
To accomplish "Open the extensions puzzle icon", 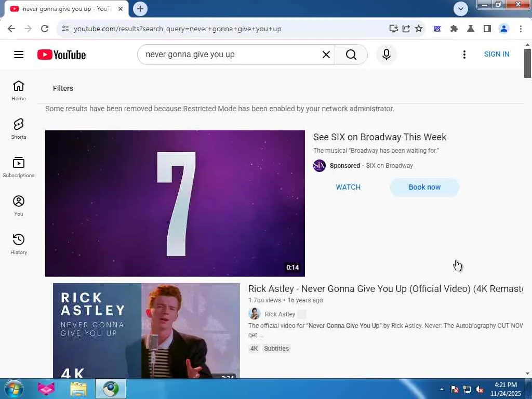I will tap(454, 29).
